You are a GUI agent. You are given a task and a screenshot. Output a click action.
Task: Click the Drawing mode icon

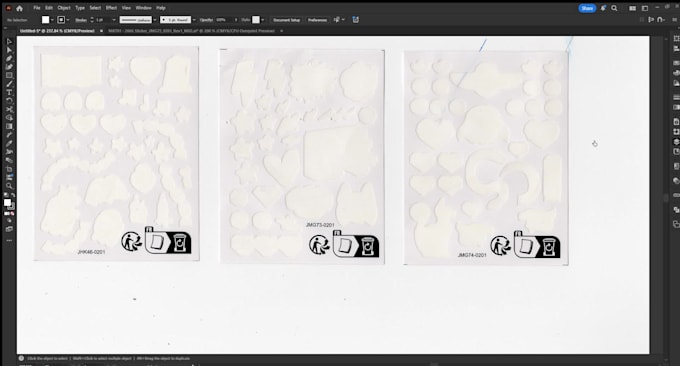pos(9,221)
